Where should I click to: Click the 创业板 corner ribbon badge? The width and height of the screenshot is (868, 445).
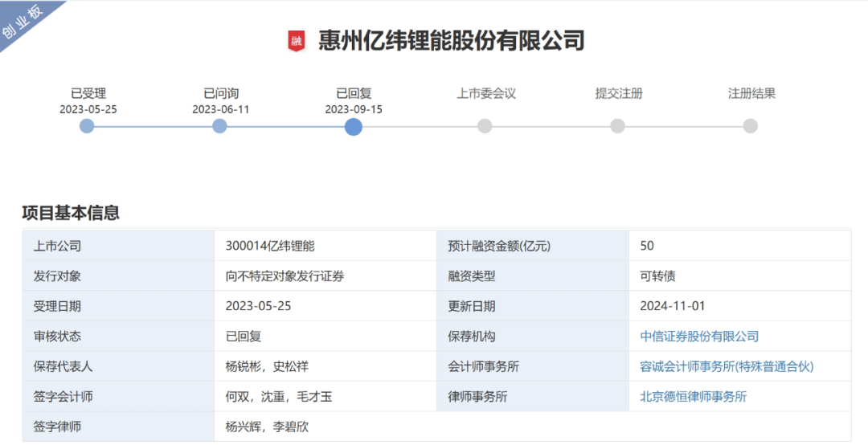[23, 22]
